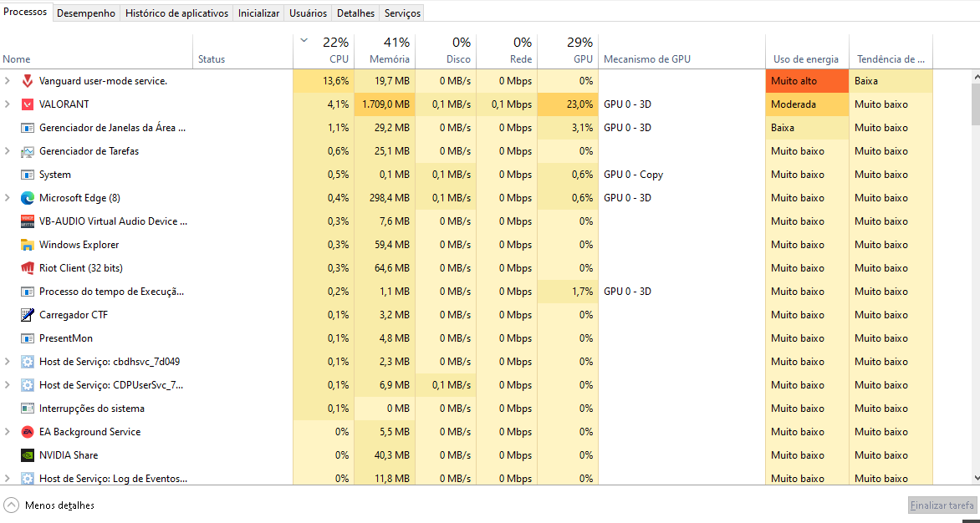This screenshot has width=980, height=523.
Task: Select the Windows Explorer process name
Action: 79,245
